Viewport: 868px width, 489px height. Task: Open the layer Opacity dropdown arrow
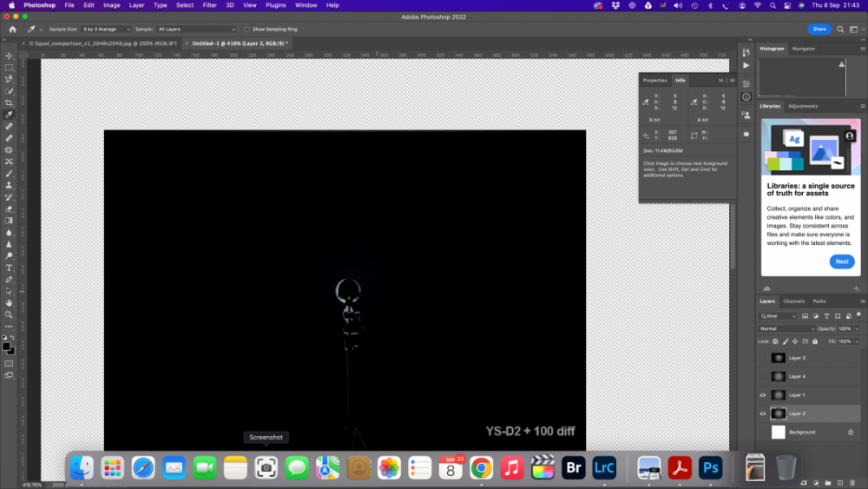pyautogui.click(x=857, y=329)
